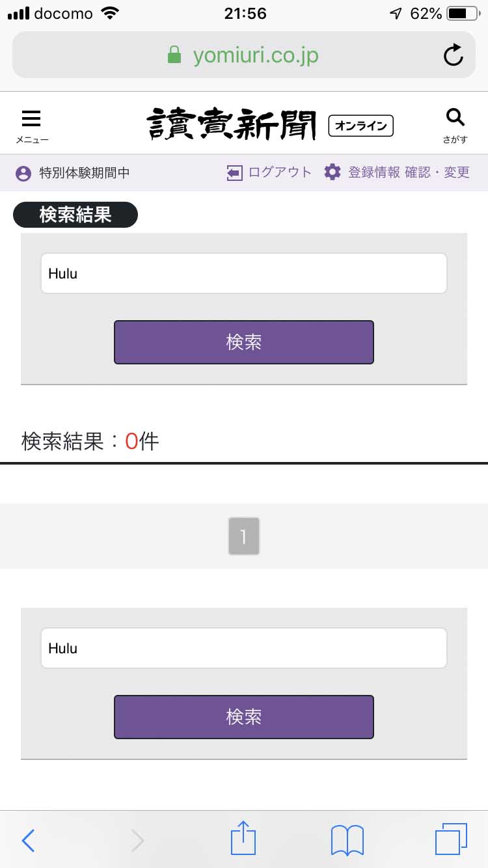Open Safari tab switcher icon

[x=450, y=839]
